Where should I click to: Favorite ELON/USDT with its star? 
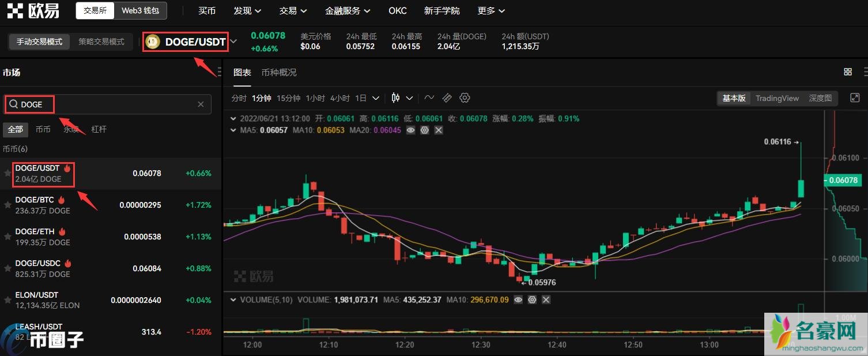(x=7, y=300)
